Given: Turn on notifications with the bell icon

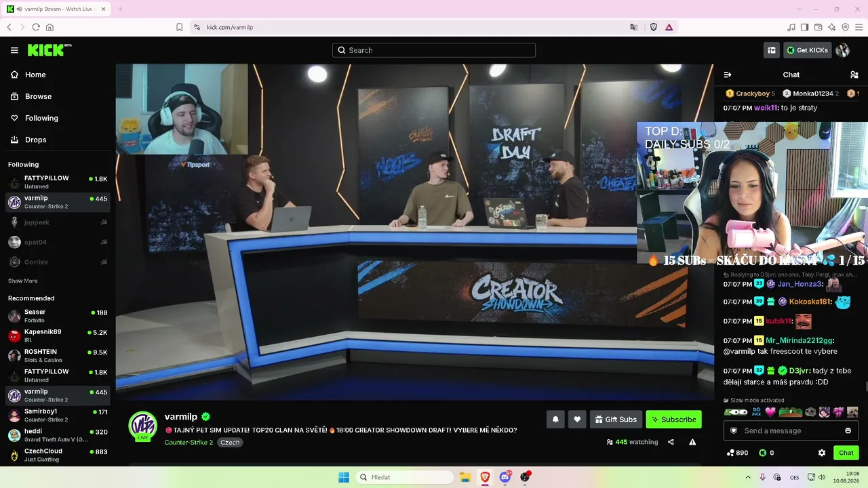Looking at the screenshot, I should [x=555, y=420].
